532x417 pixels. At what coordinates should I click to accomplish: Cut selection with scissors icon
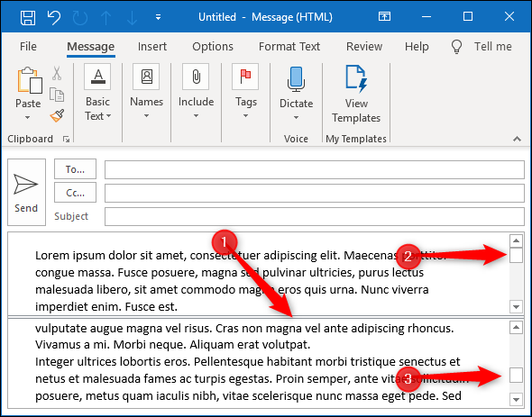57,73
